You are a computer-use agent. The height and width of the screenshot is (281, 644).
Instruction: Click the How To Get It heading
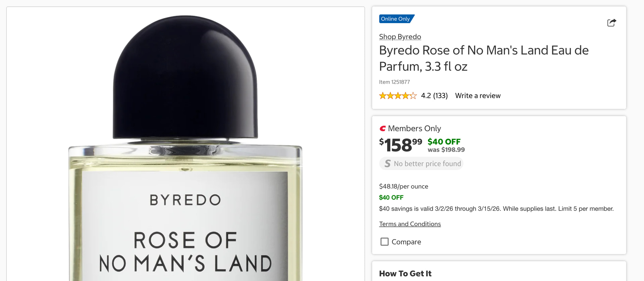click(405, 274)
